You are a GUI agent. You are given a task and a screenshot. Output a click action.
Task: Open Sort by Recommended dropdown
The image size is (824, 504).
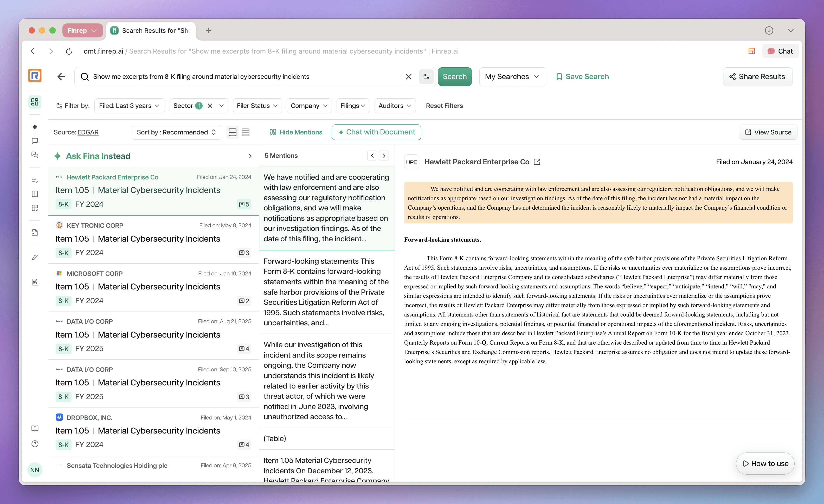pyautogui.click(x=176, y=132)
